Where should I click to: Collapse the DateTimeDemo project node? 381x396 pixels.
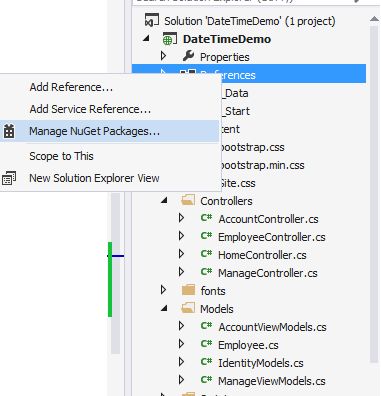(x=146, y=38)
